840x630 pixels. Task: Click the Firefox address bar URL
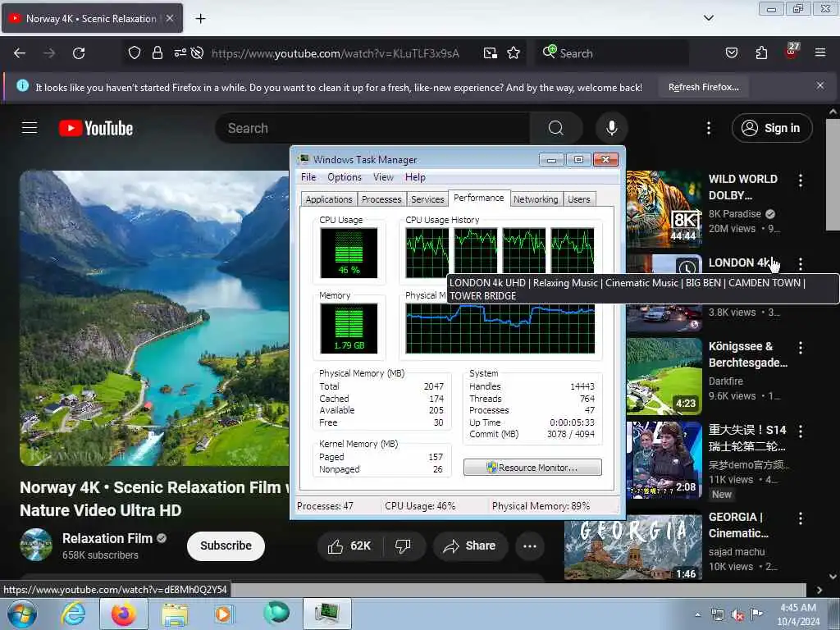click(x=336, y=53)
